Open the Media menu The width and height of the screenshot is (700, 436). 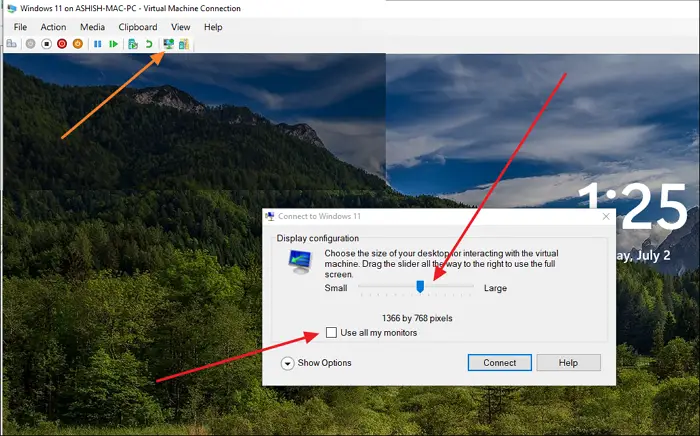pos(92,27)
